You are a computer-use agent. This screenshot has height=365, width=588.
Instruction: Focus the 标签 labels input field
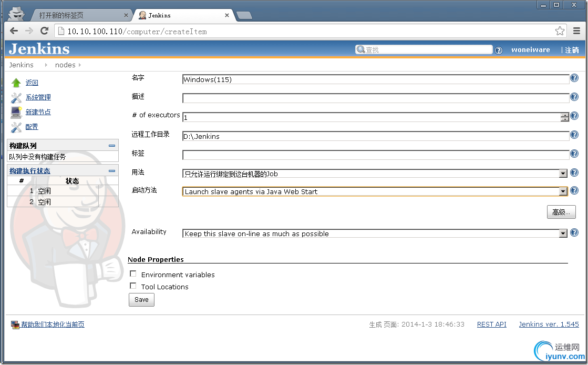376,155
